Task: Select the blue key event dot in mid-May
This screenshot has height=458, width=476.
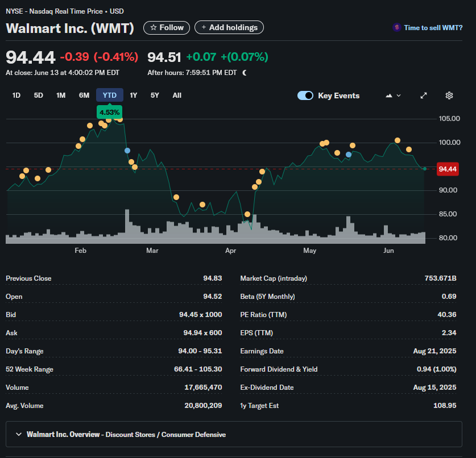Action: coord(349,155)
